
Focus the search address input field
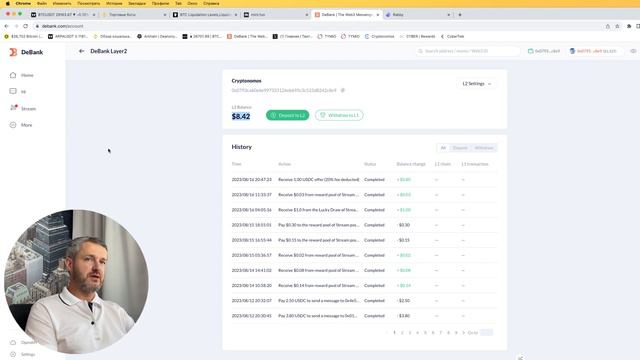pos(468,51)
